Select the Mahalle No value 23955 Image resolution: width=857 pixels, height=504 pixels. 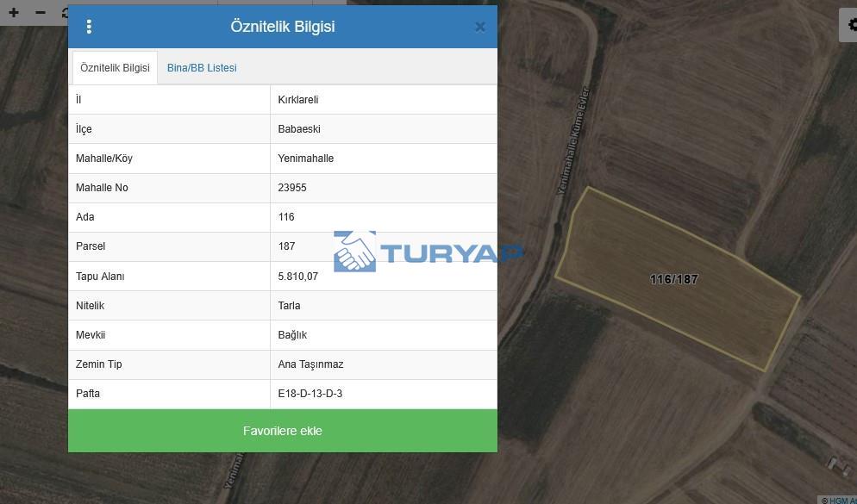pyautogui.click(x=292, y=188)
